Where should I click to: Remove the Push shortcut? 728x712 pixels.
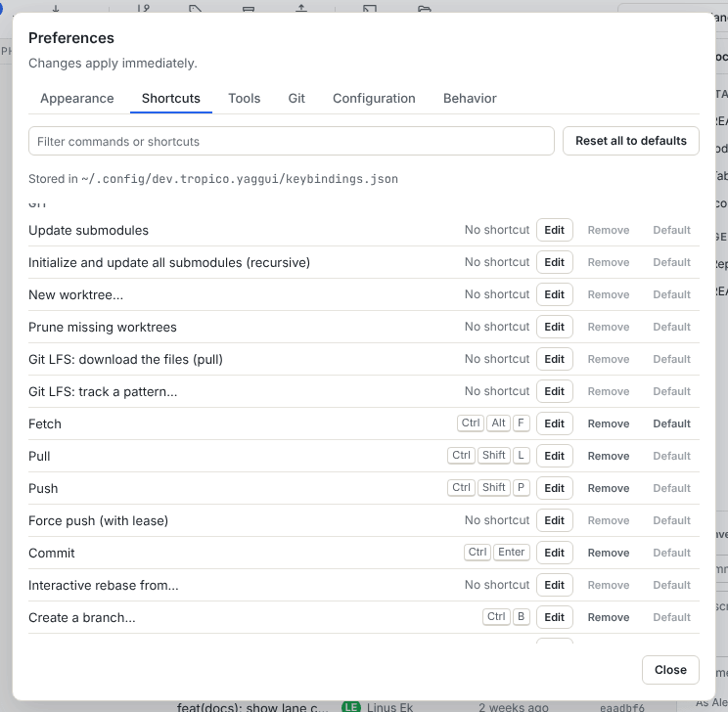[x=609, y=488]
